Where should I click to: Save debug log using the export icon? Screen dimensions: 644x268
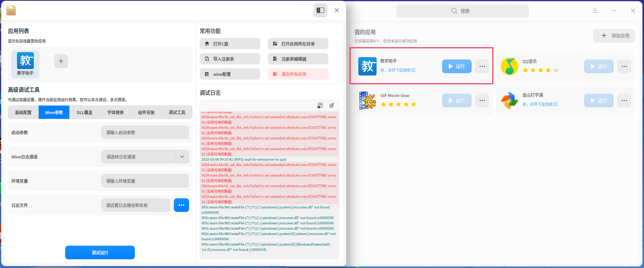320,105
